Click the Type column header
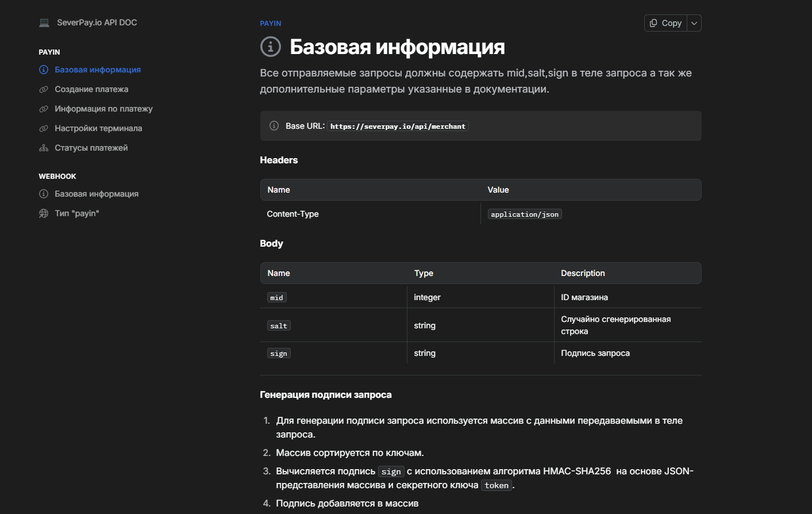The image size is (812, 514). tap(424, 273)
